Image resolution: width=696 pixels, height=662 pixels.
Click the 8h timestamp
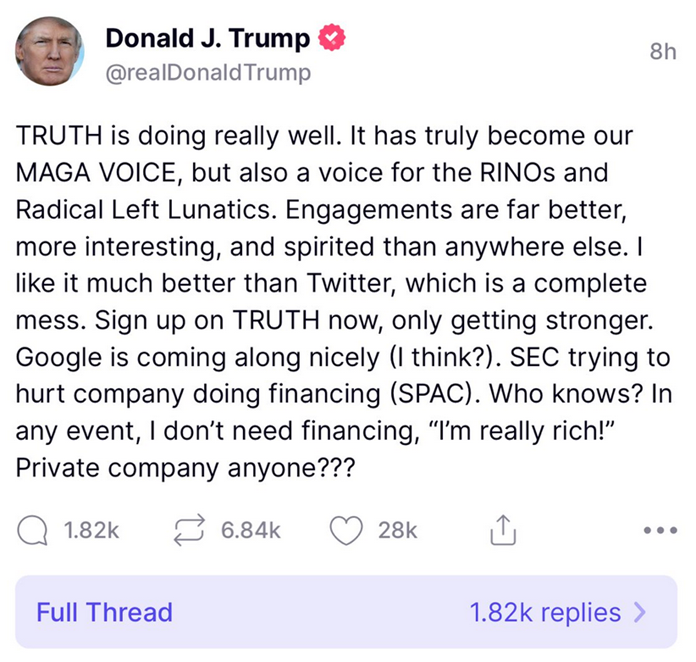(x=663, y=52)
